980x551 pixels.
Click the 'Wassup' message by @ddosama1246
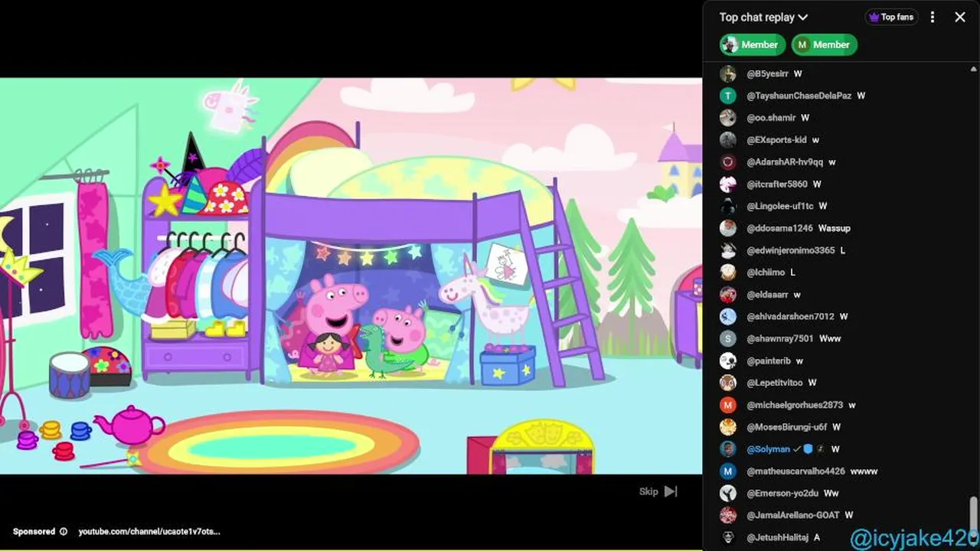[x=834, y=228]
